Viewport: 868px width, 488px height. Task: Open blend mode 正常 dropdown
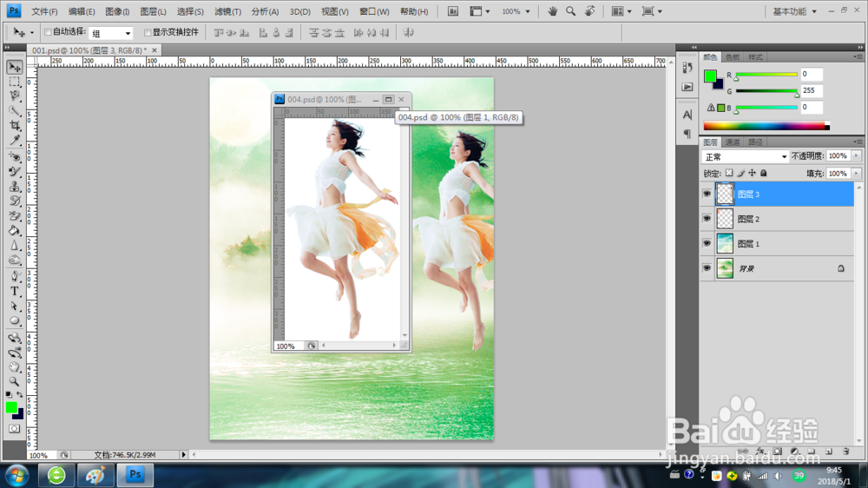click(745, 157)
